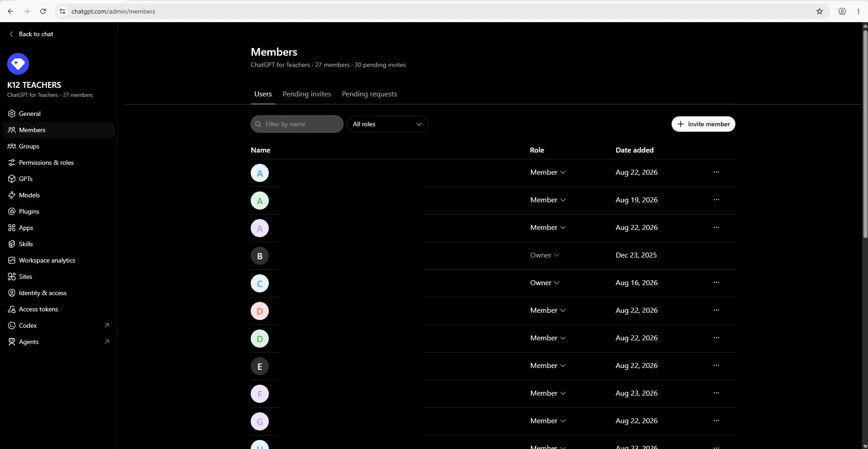The height and width of the screenshot is (449, 868).
Task: Click the Members page heading
Action: [x=274, y=52]
